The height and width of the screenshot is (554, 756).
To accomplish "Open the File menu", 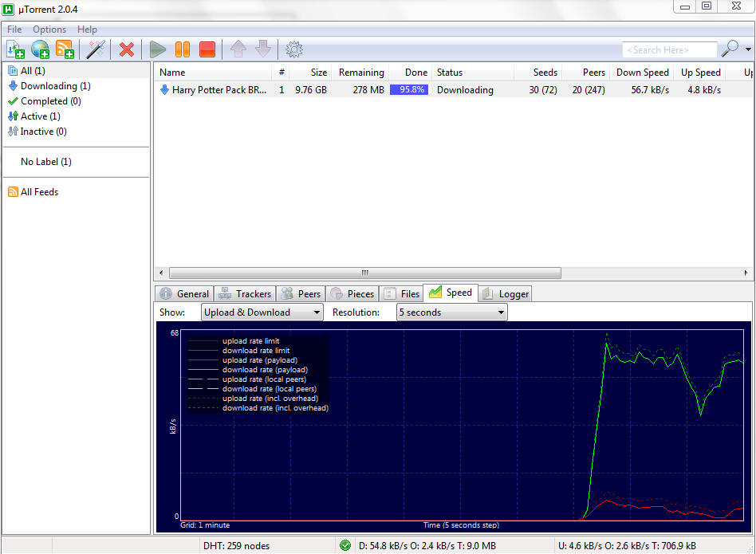I will pyautogui.click(x=14, y=29).
